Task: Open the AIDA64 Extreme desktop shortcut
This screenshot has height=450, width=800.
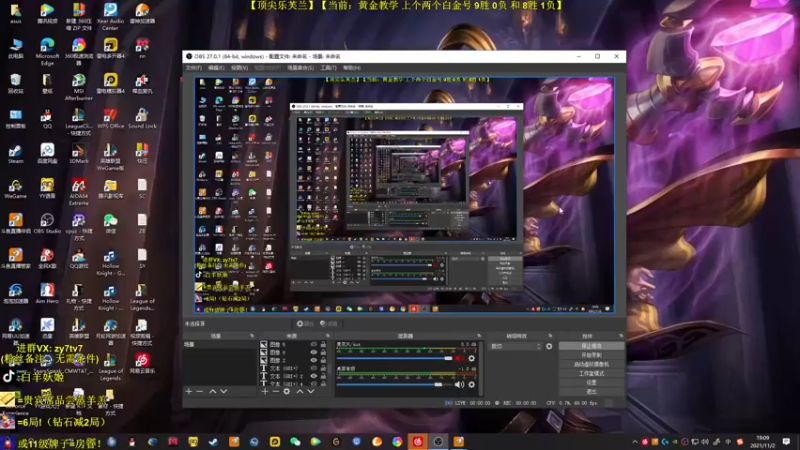Action: [79, 192]
